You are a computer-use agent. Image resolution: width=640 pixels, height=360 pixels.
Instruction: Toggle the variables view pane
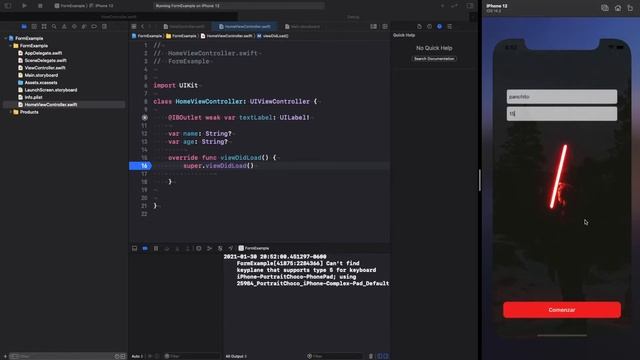(x=380, y=356)
